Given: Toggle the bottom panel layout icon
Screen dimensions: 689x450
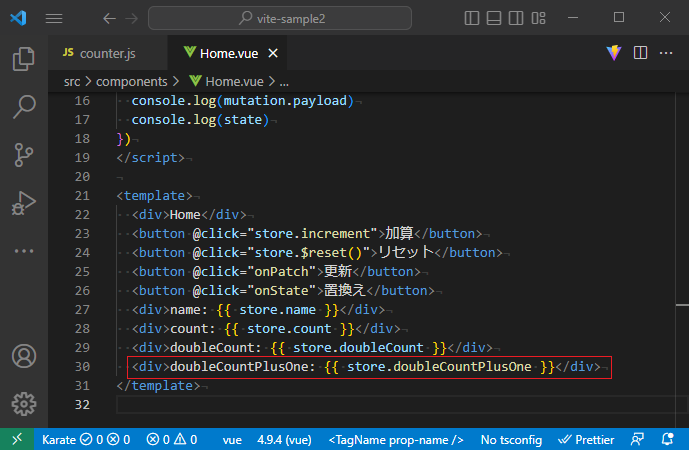Looking at the screenshot, I should (494, 18).
